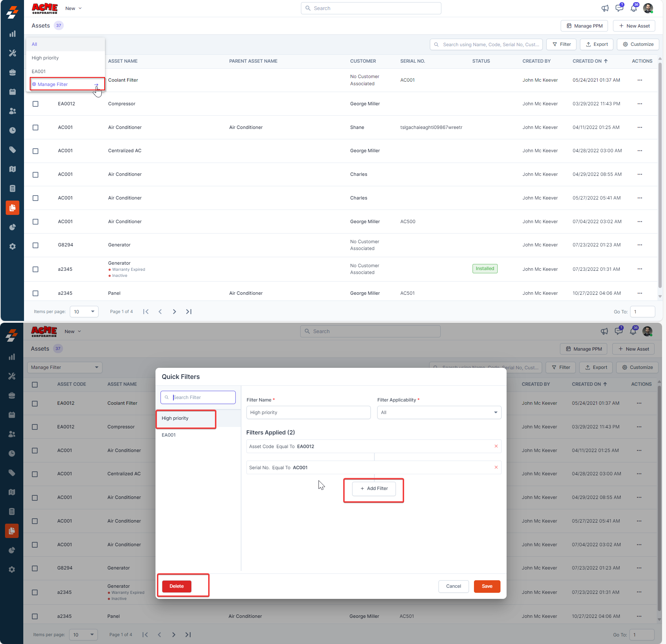Click Manage PPM in the upper screenshot
The height and width of the screenshot is (644, 666).
pos(584,26)
